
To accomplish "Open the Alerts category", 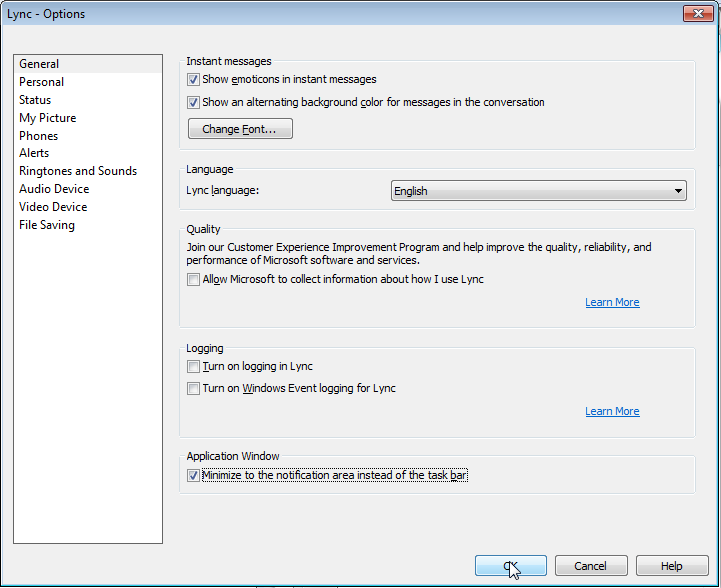I will [88, 153].
